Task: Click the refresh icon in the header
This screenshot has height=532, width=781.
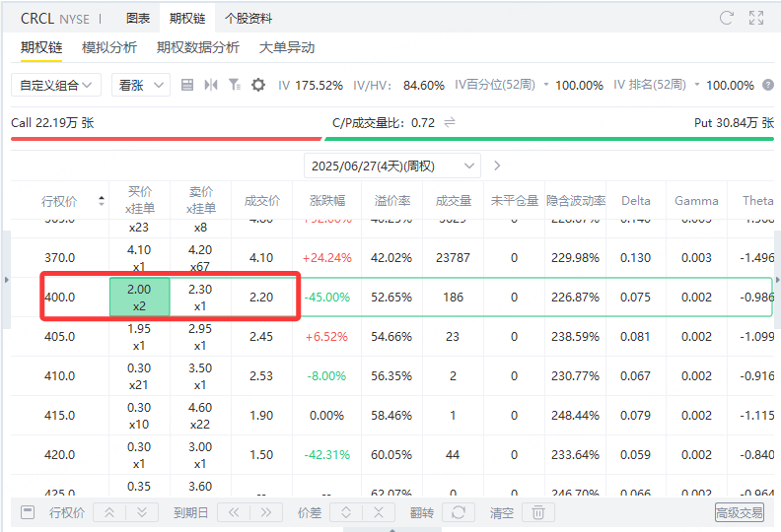Action: pos(727,18)
